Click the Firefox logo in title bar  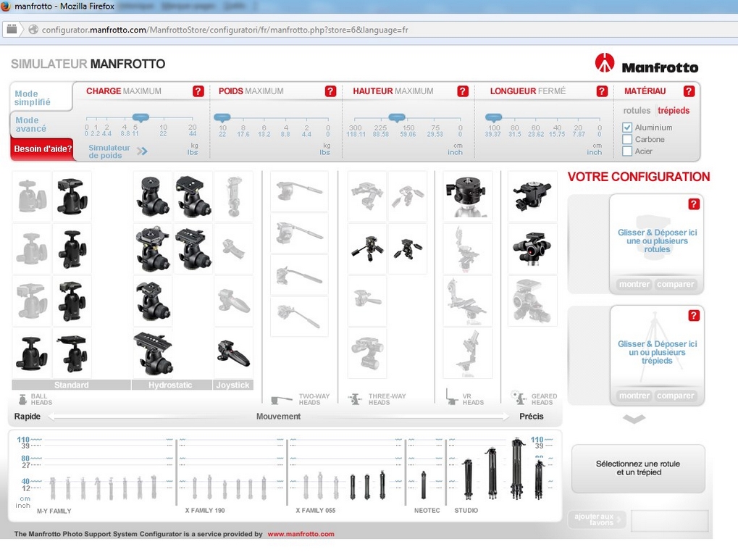[6, 6]
